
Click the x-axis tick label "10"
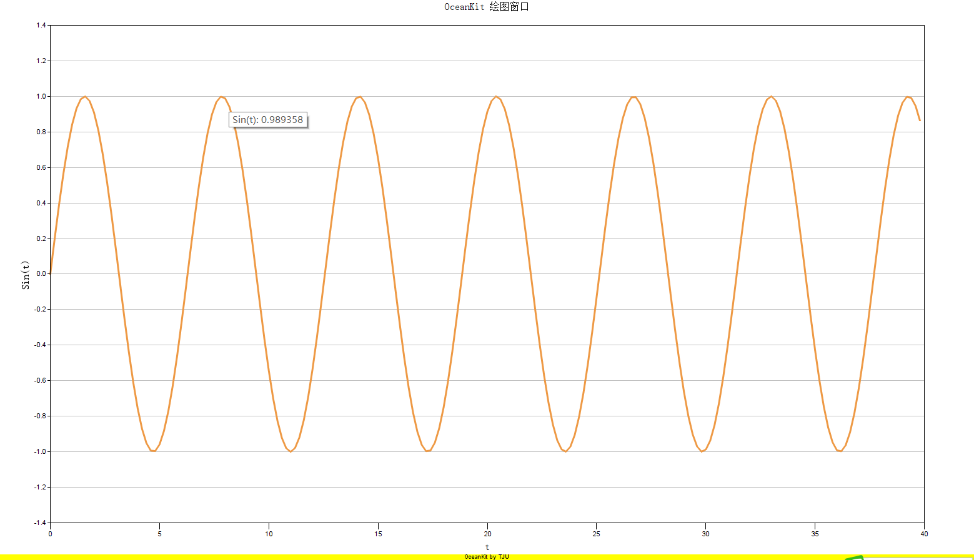coord(269,534)
